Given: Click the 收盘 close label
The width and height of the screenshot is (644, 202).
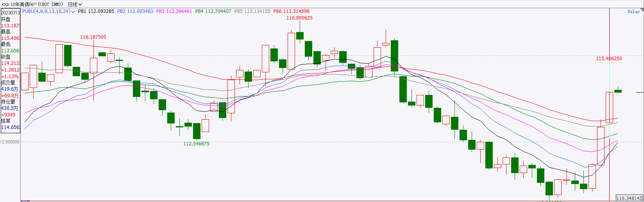Looking at the screenshot, I should tap(5, 57).
